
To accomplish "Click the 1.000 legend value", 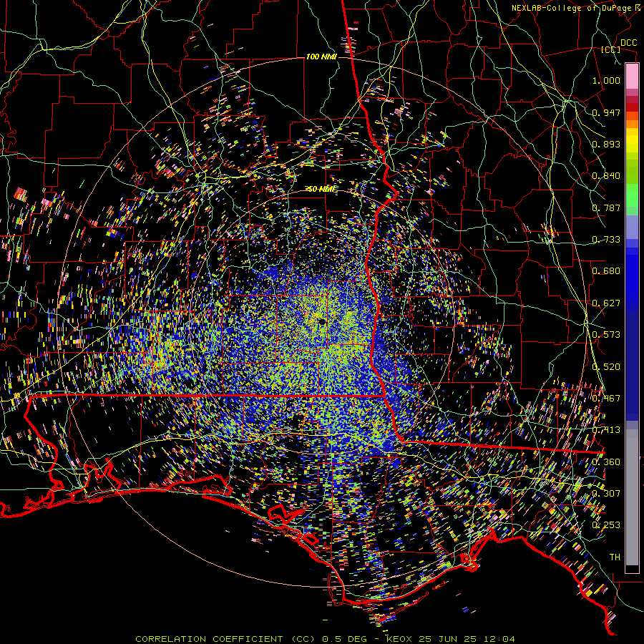I will click(x=606, y=80).
